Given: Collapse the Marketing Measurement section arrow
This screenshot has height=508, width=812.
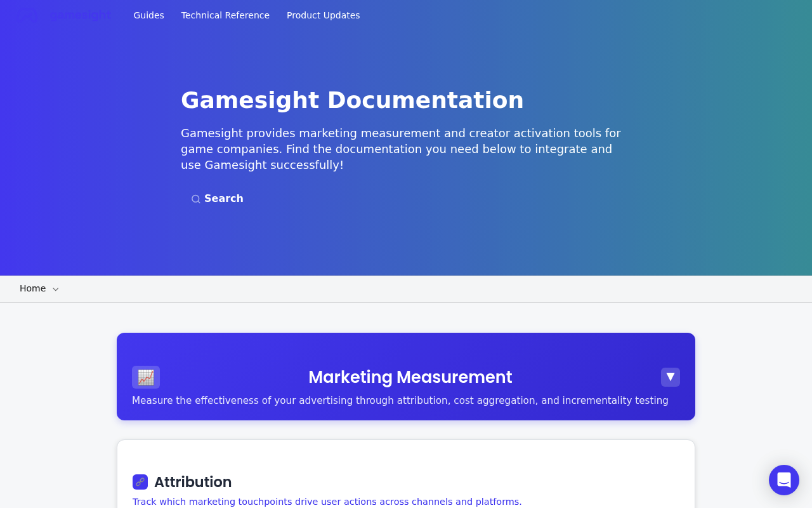Looking at the screenshot, I should pyautogui.click(x=671, y=377).
